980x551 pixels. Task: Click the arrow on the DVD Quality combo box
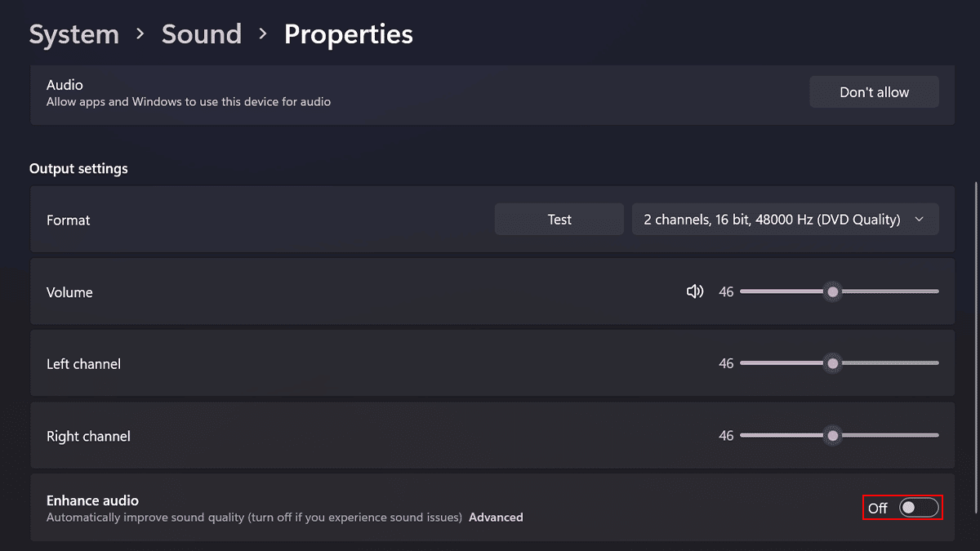tap(920, 220)
